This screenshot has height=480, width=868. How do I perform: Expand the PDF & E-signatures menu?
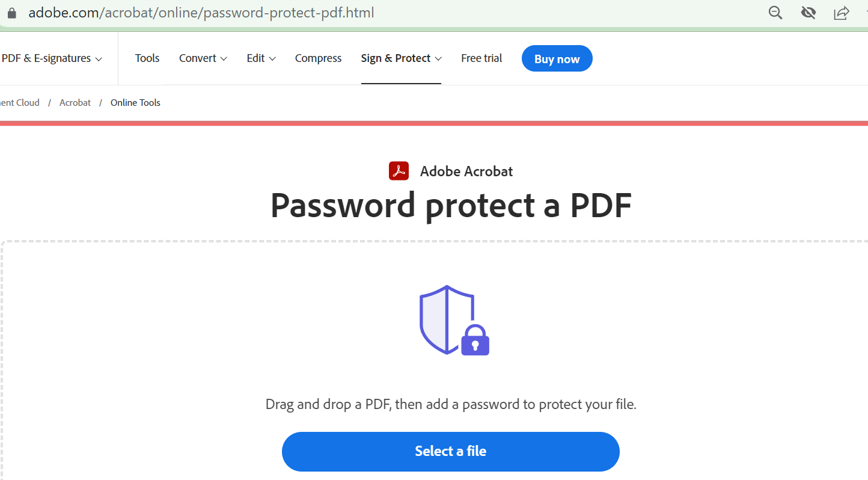(x=52, y=58)
